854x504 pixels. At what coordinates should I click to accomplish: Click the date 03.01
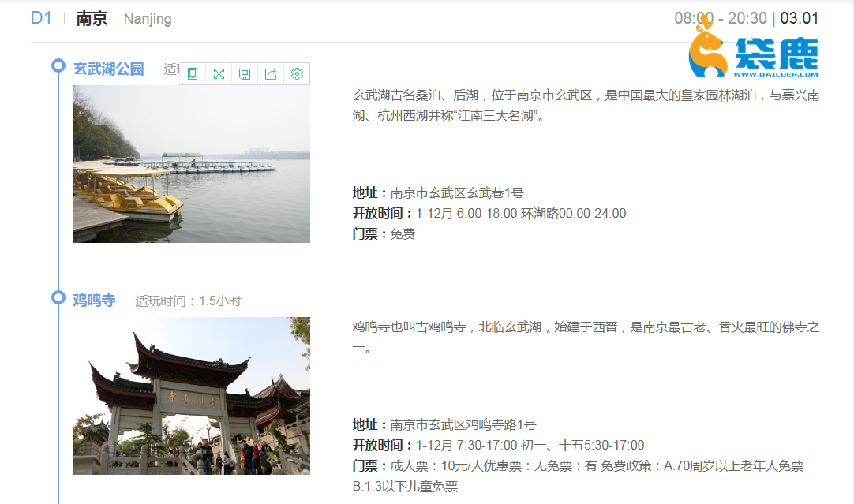pos(800,18)
